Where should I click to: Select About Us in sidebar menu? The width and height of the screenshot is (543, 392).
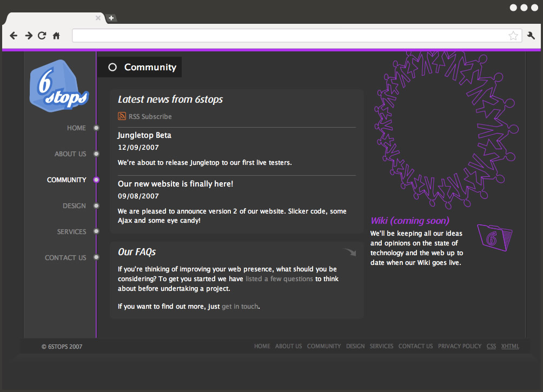coord(70,154)
